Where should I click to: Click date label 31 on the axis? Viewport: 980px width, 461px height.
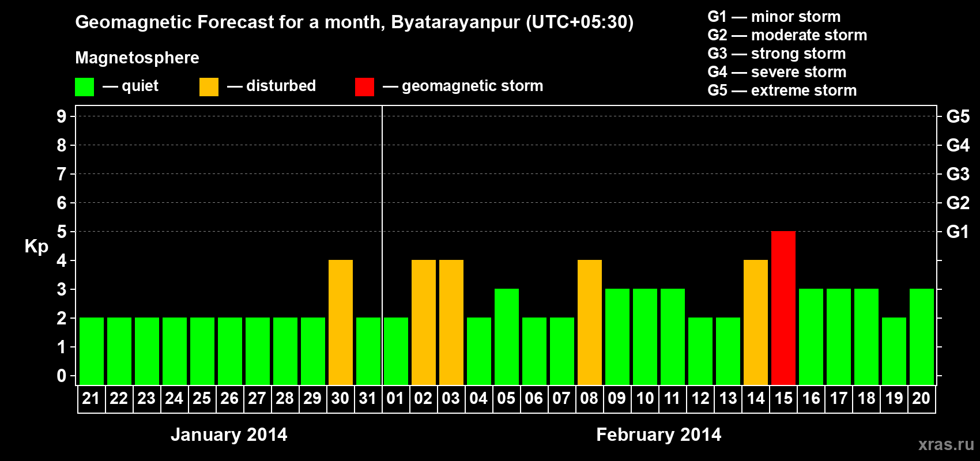click(368, 398)
